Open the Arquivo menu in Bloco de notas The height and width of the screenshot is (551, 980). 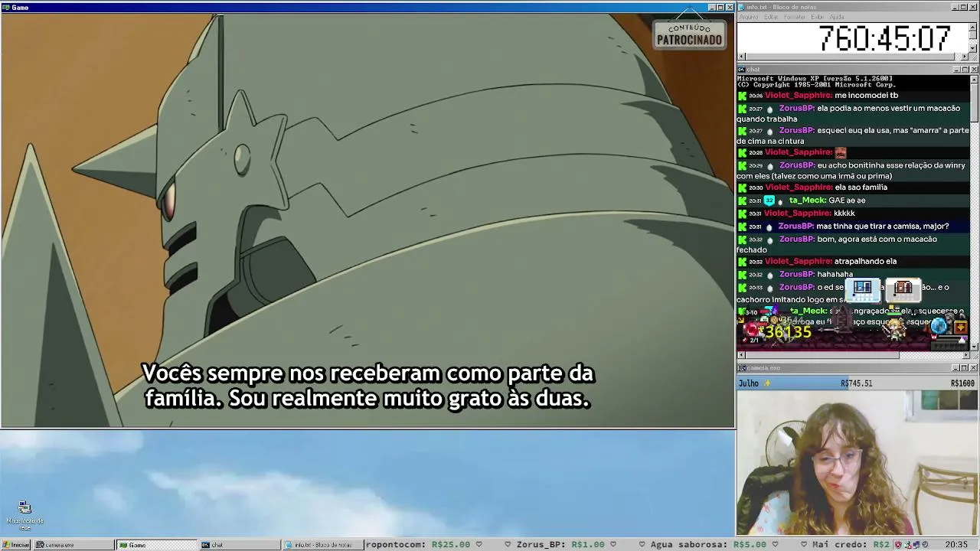[x=748, y=17]
